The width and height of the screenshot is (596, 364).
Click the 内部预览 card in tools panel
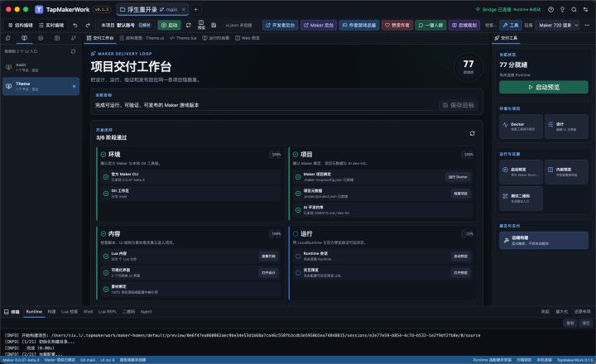(x=566, y=172)
